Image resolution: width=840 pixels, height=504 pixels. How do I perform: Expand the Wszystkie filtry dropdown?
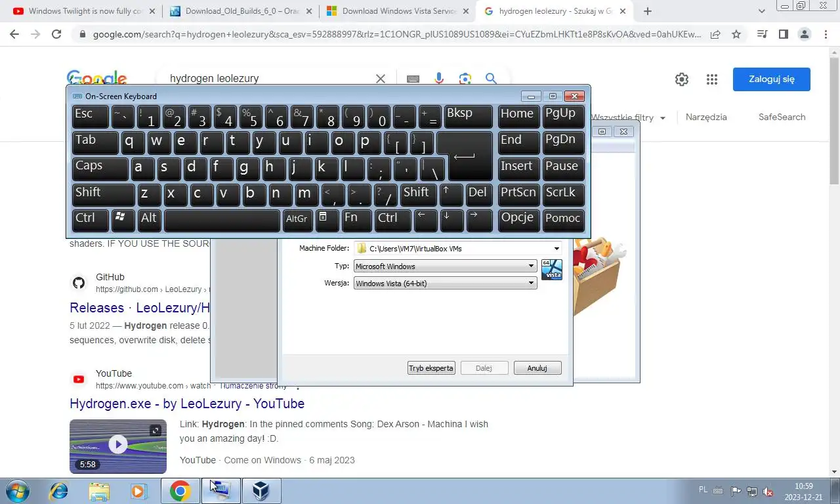point(629,118)
